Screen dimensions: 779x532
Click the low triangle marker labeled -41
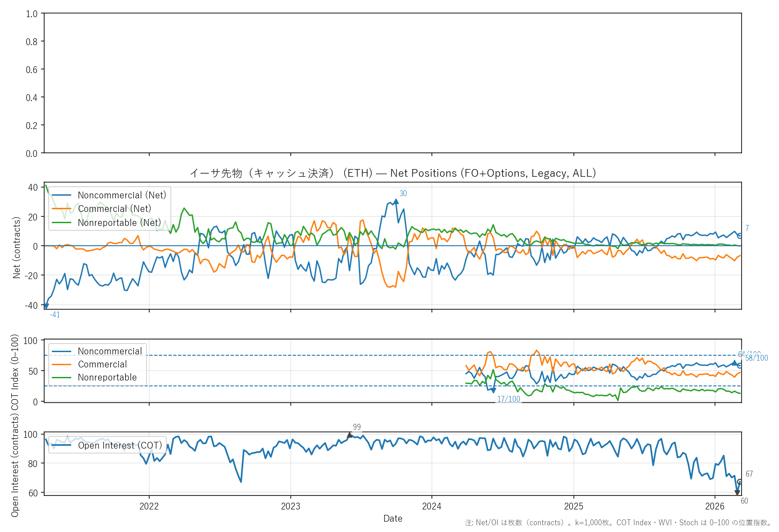(x=46, y=306)
